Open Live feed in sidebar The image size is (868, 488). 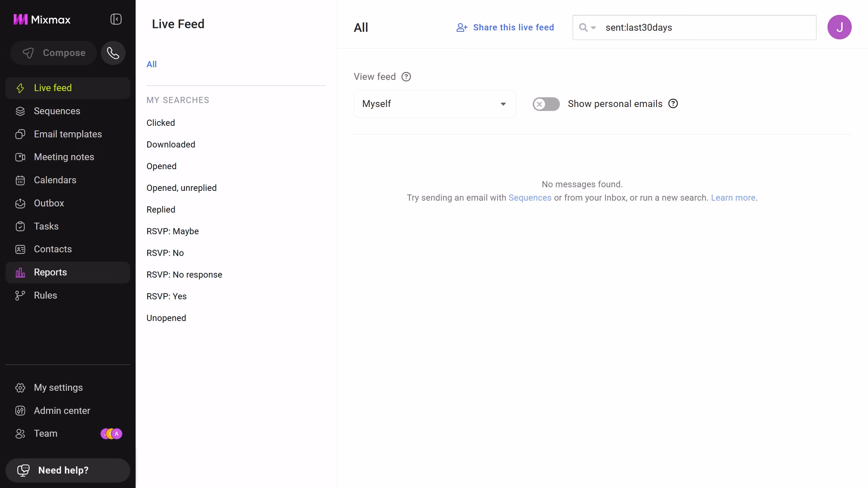[x=68, y=88]
